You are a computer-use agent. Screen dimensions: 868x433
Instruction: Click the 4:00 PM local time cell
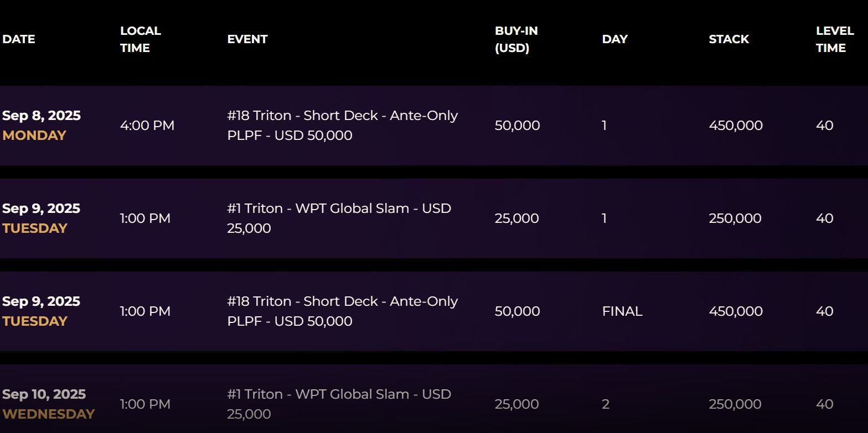coord(147,126)
